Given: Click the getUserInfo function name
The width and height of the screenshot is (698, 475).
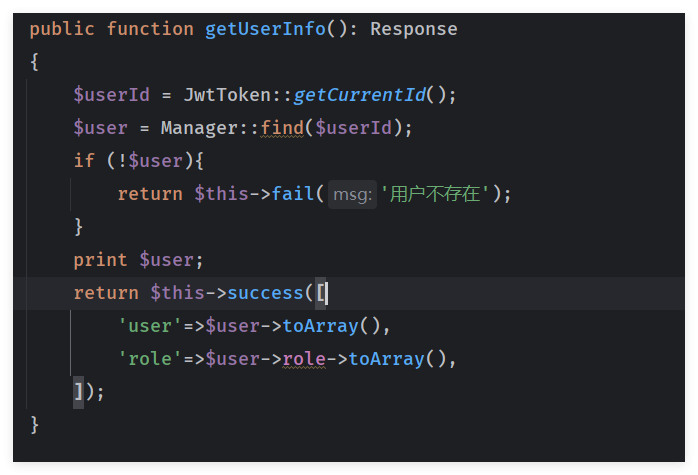Looking at the screenshot, I should pos(265,29).
